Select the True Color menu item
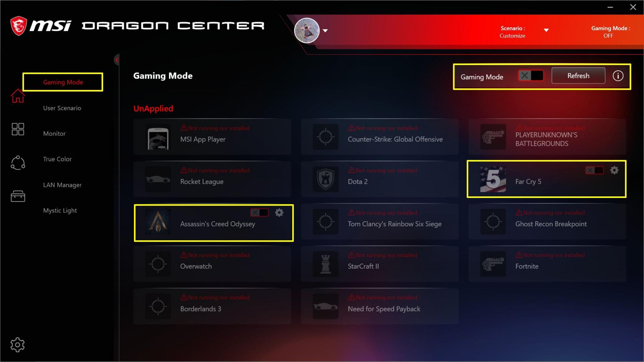This screenshot has width=644, height=362. 57,159
